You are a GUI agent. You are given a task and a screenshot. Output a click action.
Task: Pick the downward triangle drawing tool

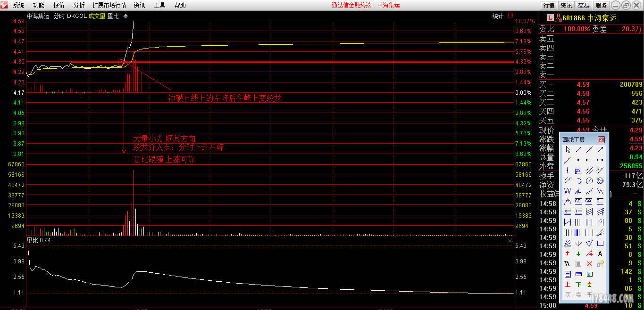[589, 244]
